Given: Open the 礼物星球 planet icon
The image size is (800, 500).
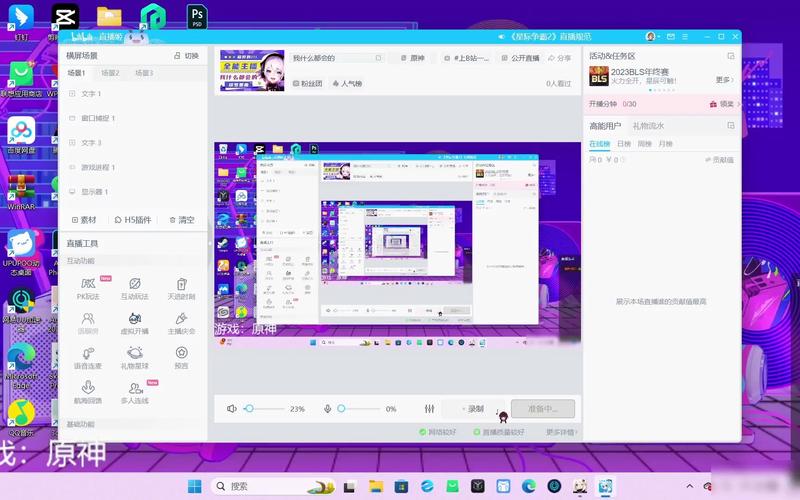Looking at the screenshot, I should point(134,358).
